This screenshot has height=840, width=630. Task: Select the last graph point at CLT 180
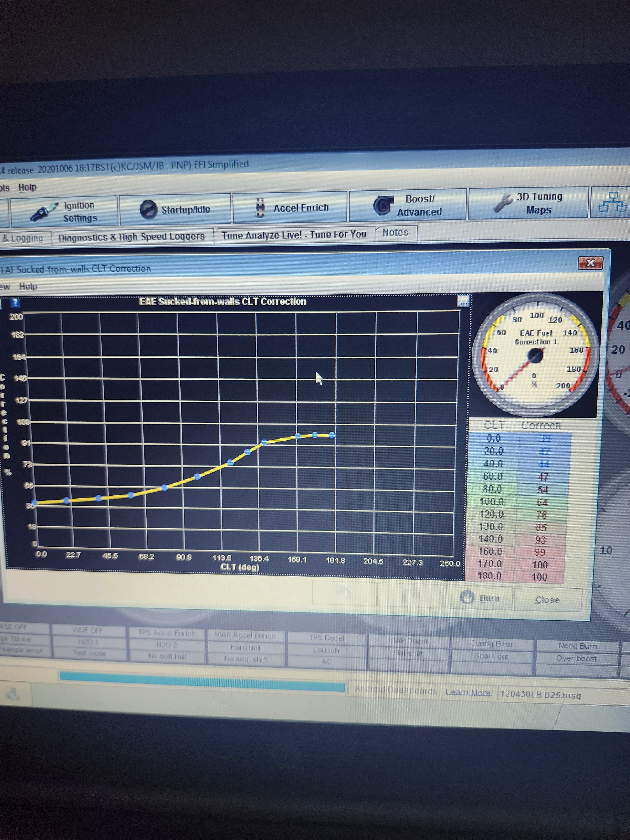332,435
